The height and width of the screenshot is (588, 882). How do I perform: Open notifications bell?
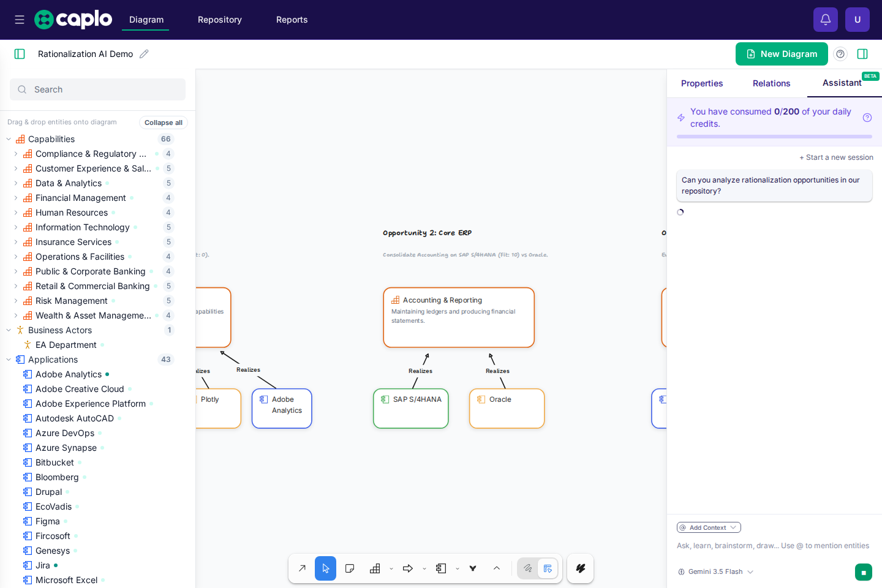point(826,20)
